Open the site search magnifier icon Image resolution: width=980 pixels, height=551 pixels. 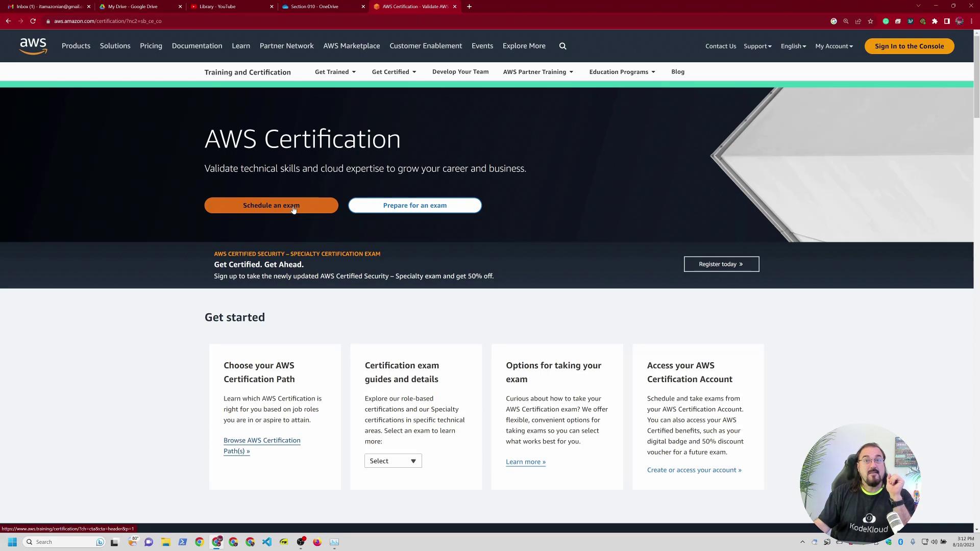pyautogui.click(x=562, y=46)
